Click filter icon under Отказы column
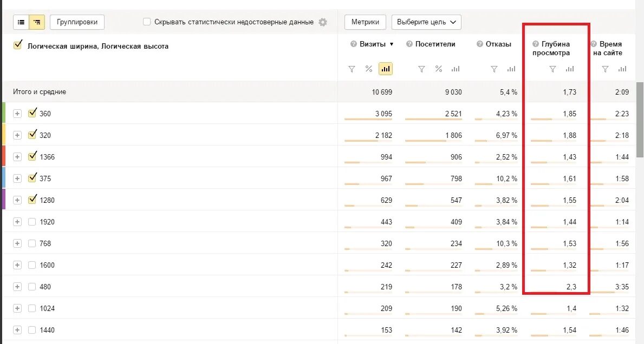Screen dimensions: 644x344 (494, 69)
